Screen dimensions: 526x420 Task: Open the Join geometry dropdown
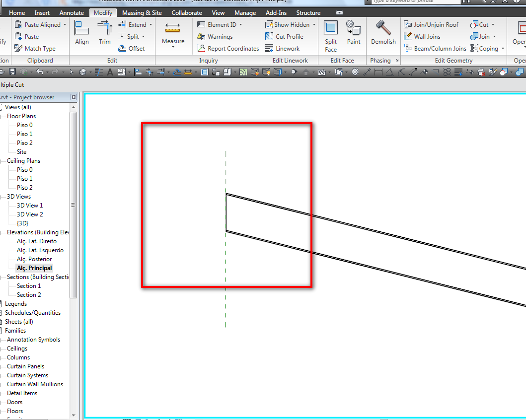494,37
